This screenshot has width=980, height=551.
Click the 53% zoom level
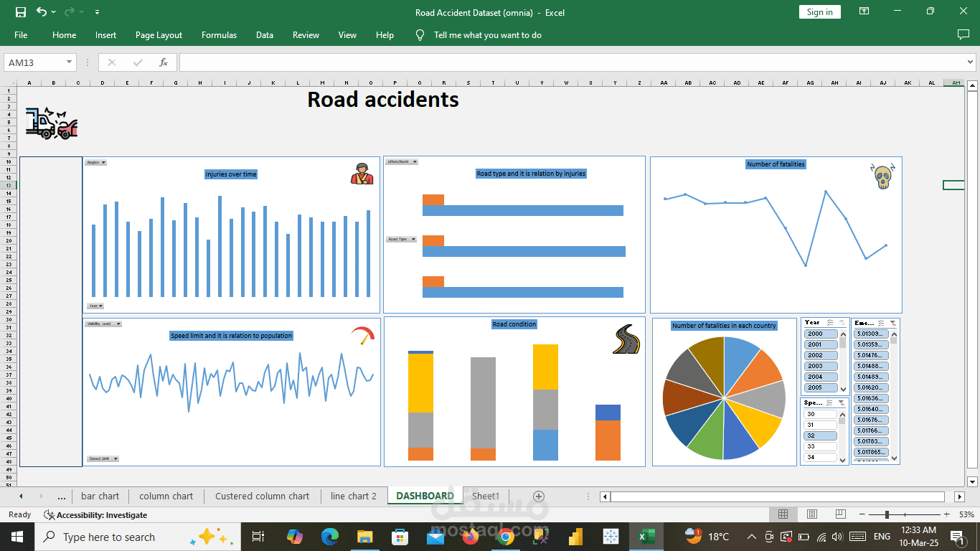966,514
